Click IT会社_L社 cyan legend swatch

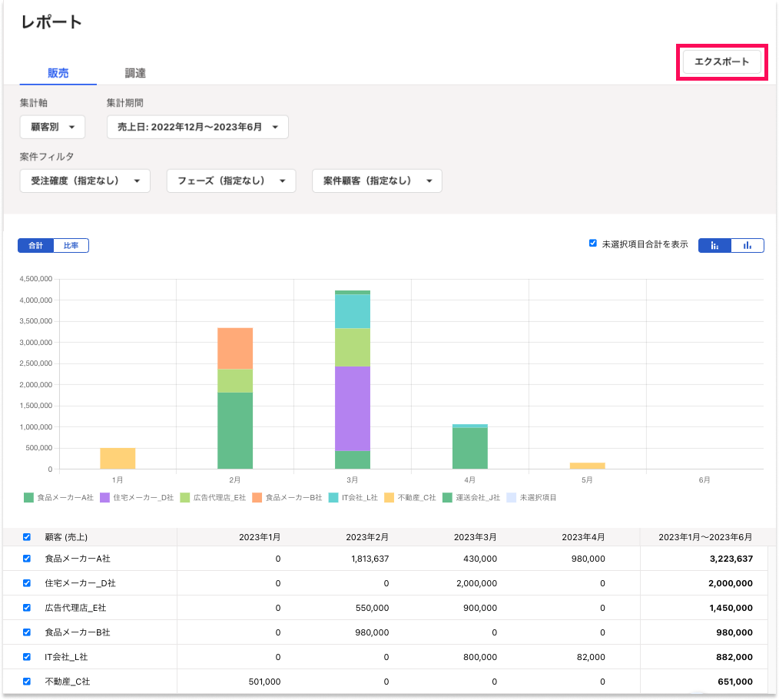coord(333,497)
